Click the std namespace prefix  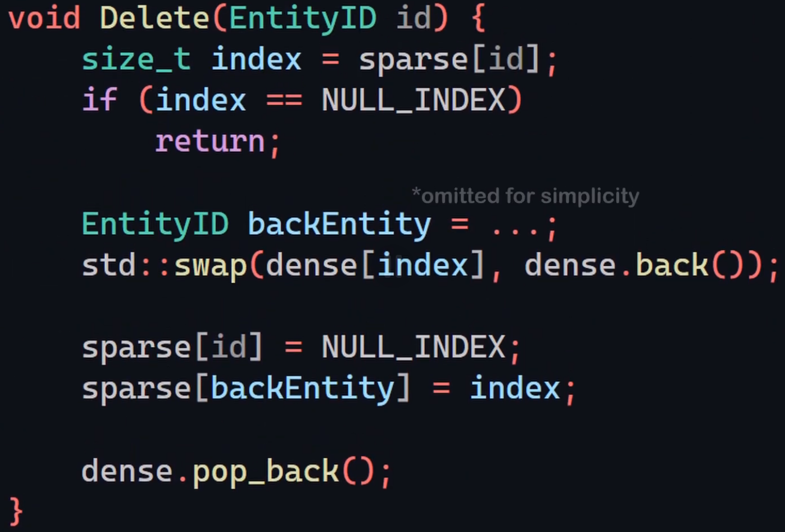tap(109, 266)
